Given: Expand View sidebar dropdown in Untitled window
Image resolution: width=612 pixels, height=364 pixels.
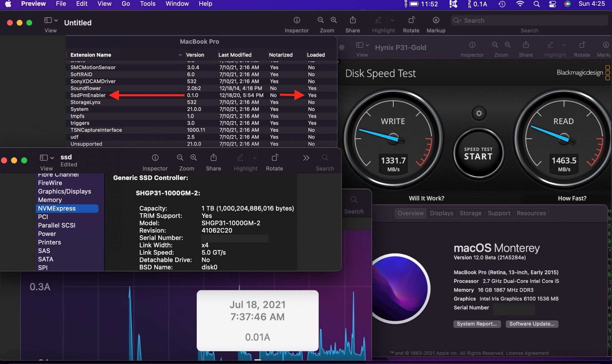Looking at the screenshot, I should [x=56, y=20].
